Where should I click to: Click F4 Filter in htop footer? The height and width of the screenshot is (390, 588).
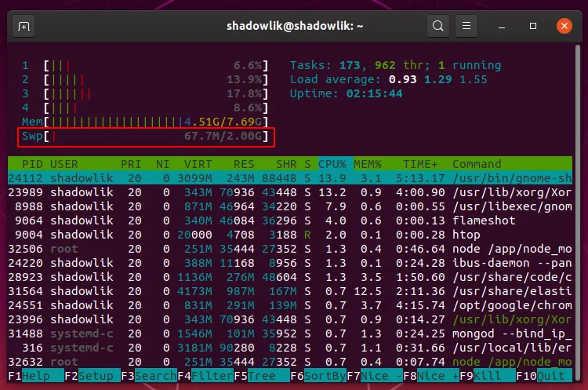pyautogui.click(x=205, y=376)
